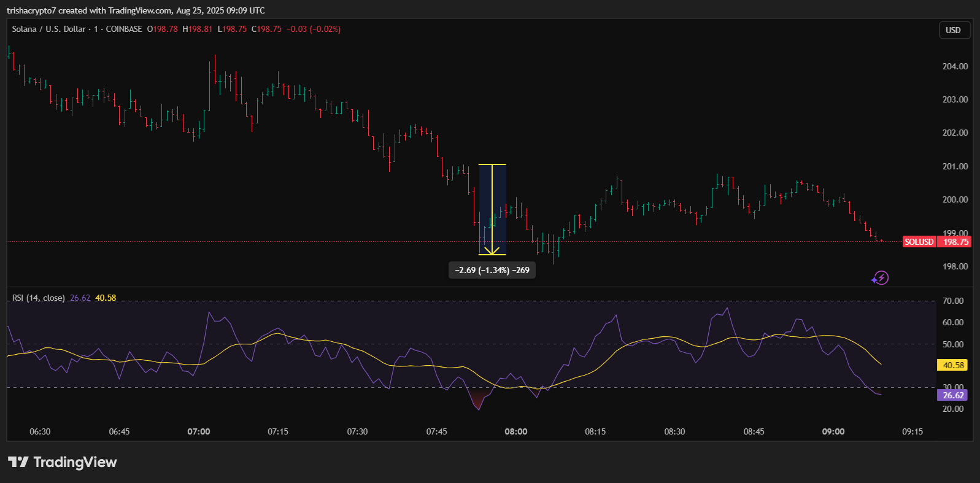Click the 204.00 price axis label
The height and width of the screenshot is (483, 980).
(x=955, y=66)
